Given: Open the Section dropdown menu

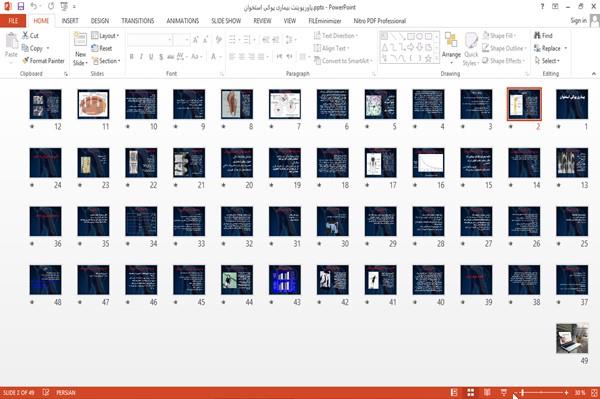Looking at the screenshot, I should pos(106,61).
